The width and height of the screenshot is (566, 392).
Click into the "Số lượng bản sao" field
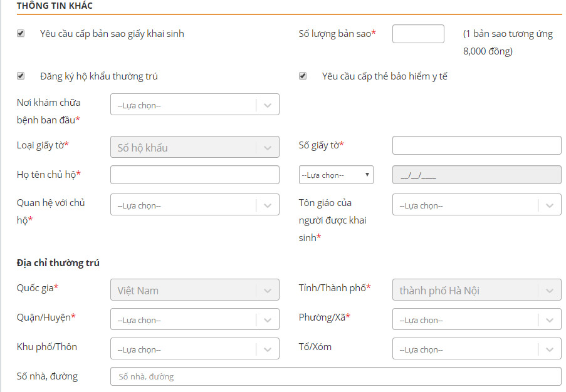pos(417,34)
